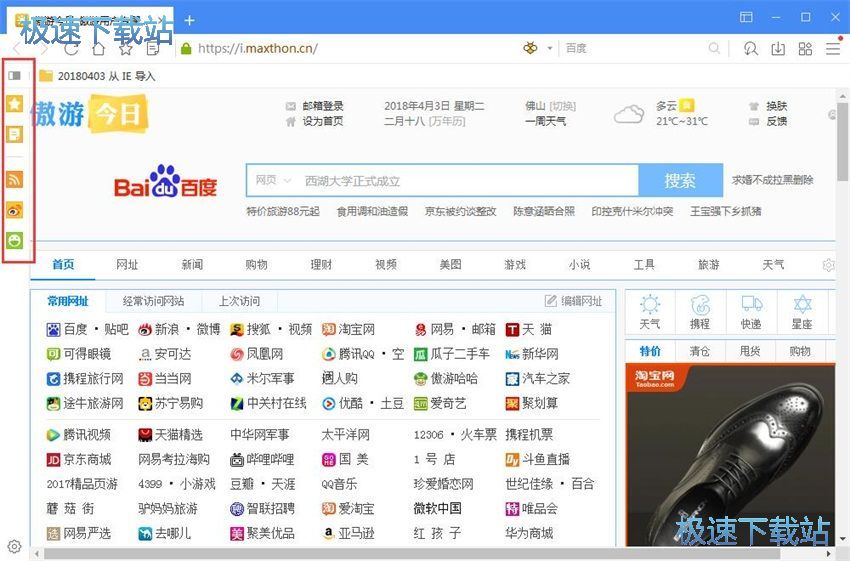
Task: Open the main hamburger menu
Action: click(x=833, y=49)
